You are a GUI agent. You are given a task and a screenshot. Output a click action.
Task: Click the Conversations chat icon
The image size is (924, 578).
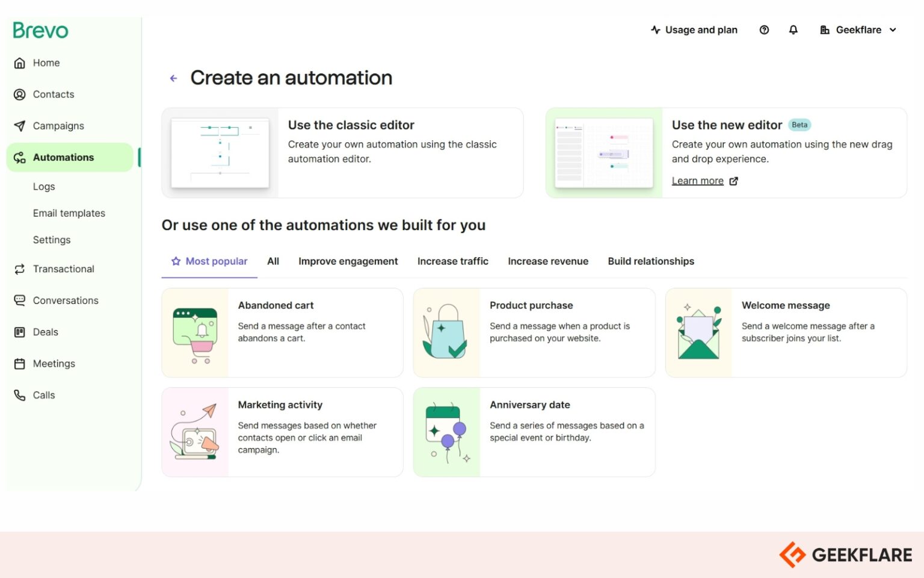click(x=20, y=300)
